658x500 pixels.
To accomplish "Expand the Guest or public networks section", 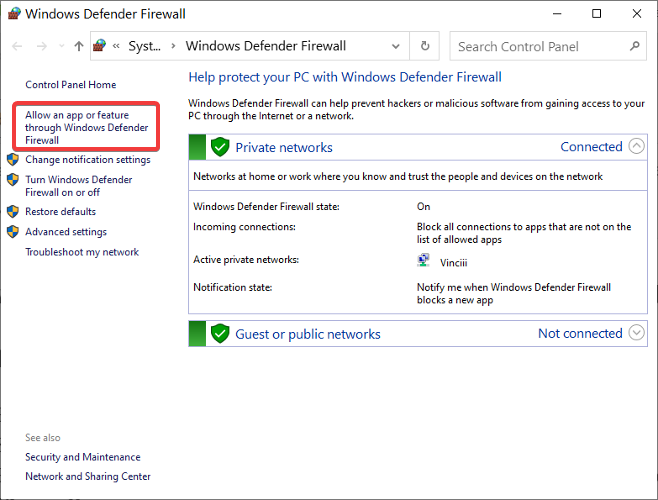I will [x=636, y=333].
